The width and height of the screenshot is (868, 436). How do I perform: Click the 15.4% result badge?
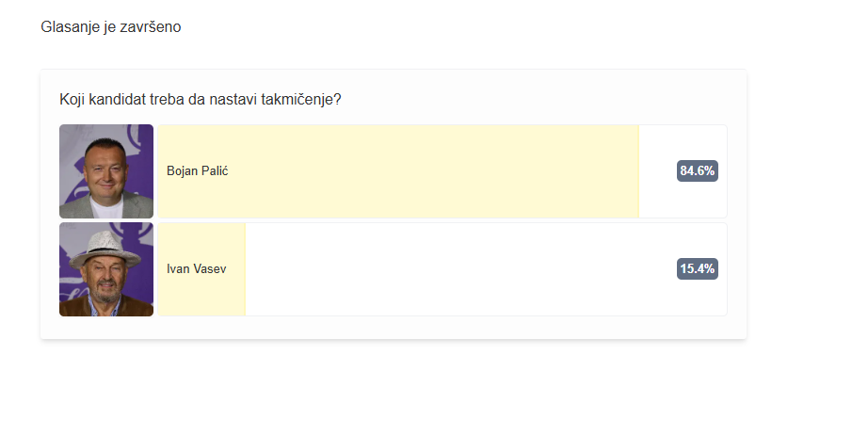(697, 268)
